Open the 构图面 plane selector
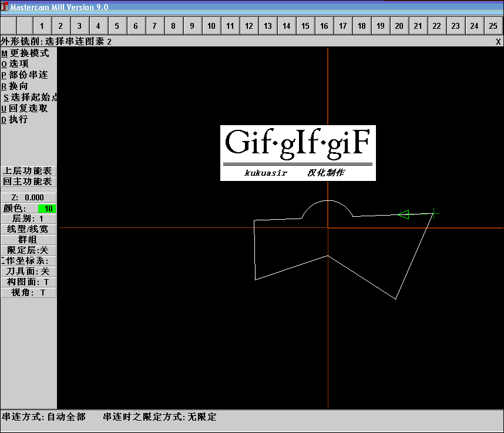The width and height of the screenshot is (504, 433). coord(28,282)
